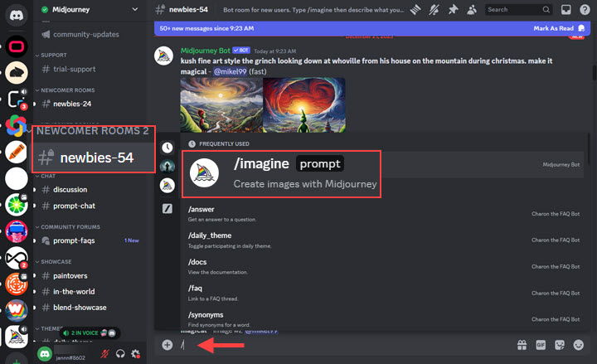Select Charon FAQ bot avatar in command sidebar
The width and height of the screenshot is (597, 364).
click(x=167, y=166)
